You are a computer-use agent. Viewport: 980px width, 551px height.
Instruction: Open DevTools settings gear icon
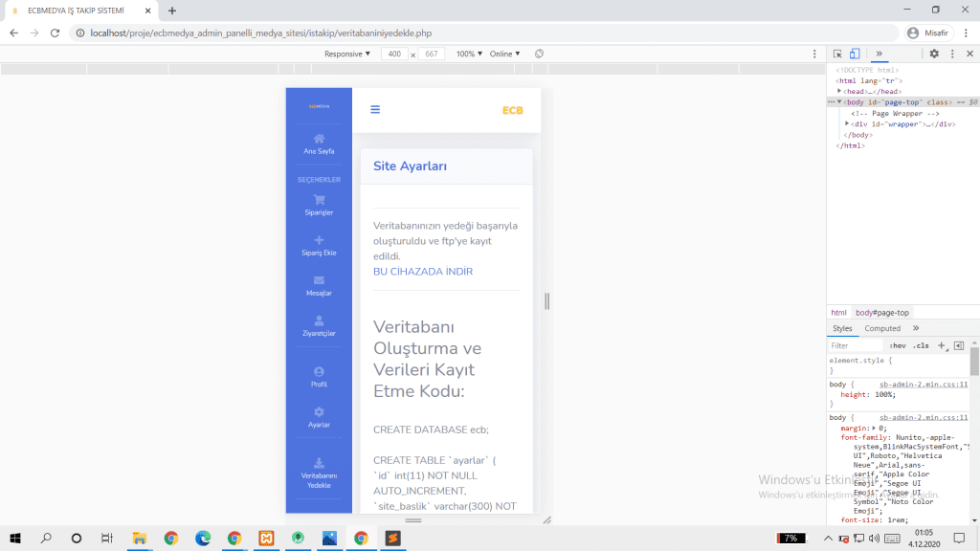[x=934, y=54]
